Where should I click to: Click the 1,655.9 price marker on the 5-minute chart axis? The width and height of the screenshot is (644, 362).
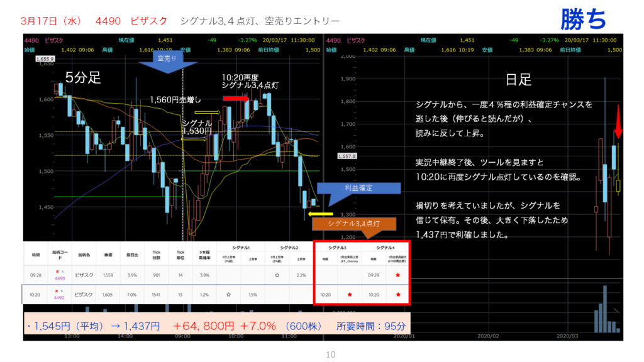45,58
